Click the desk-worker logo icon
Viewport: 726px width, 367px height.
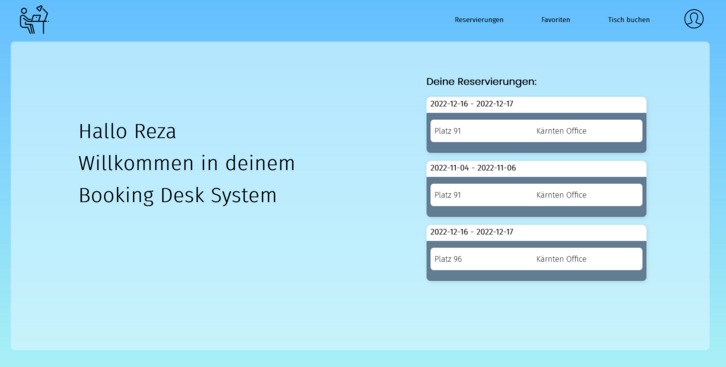click(x=34, y=19)
